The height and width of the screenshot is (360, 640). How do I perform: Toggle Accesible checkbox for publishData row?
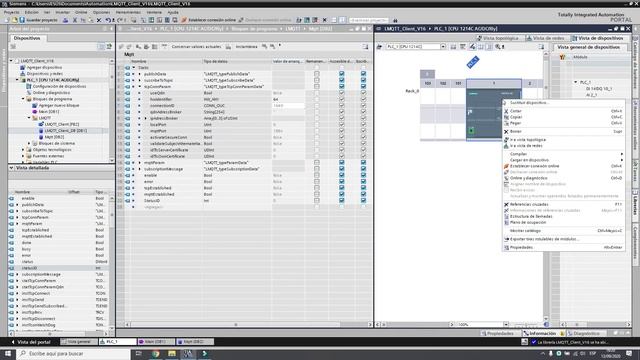click(342, 74)
